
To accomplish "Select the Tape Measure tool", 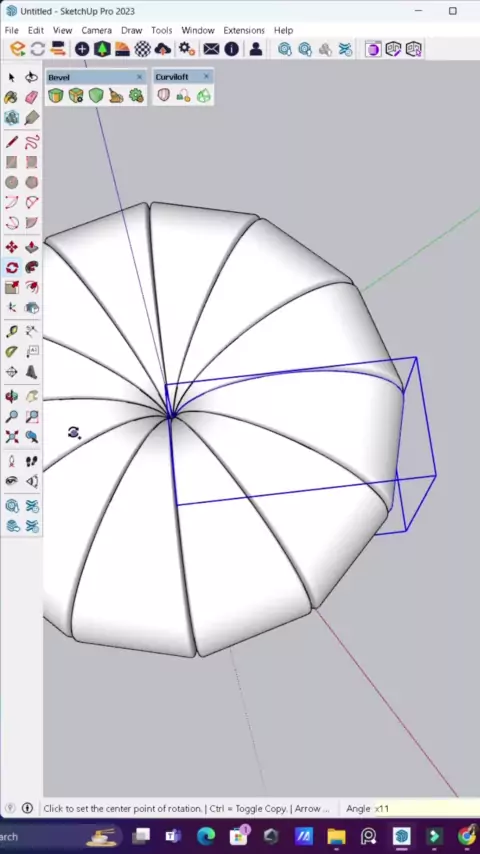I will tap(11, 332).
